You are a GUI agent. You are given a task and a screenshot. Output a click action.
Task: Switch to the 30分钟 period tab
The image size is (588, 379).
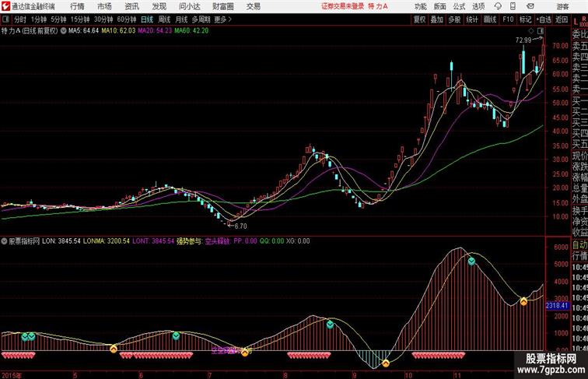[x=103, y=19]
